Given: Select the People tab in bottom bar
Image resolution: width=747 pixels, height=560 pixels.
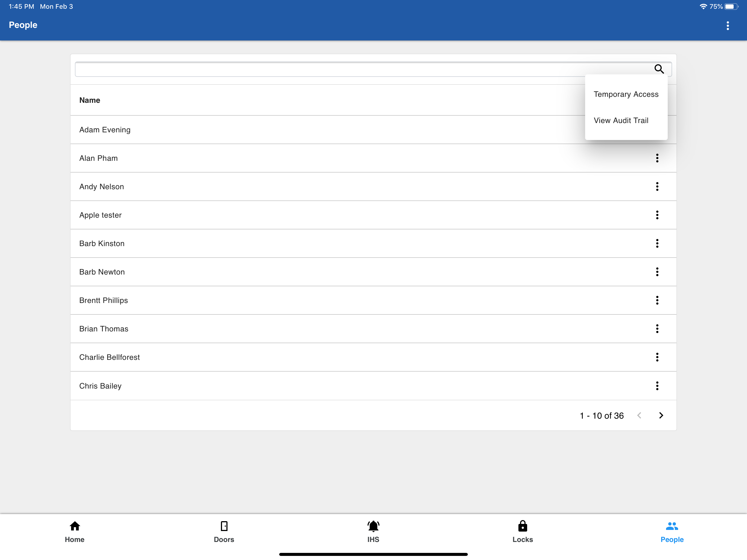Looking at the screenshot, I should tap(672, 532).
